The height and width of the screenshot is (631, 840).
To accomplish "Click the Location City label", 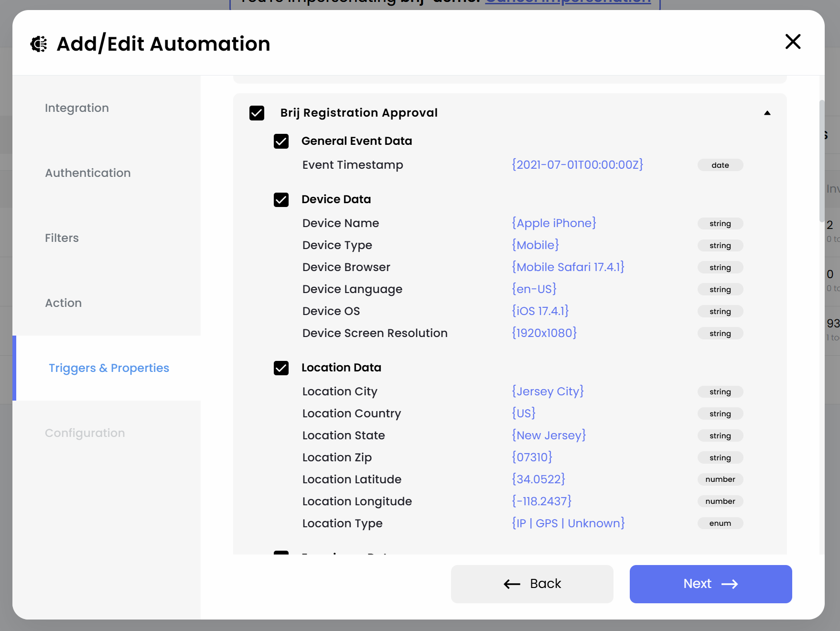I will point(340,392).
